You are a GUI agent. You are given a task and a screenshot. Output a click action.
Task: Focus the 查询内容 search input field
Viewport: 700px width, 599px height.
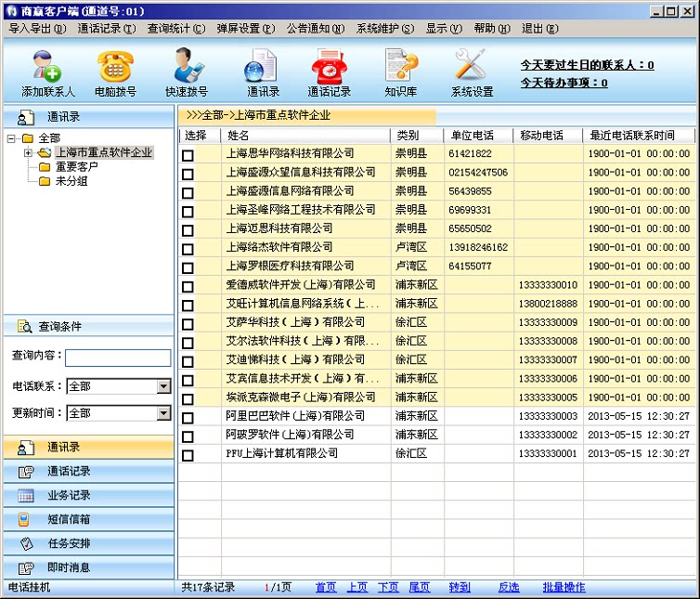point(118,358)
